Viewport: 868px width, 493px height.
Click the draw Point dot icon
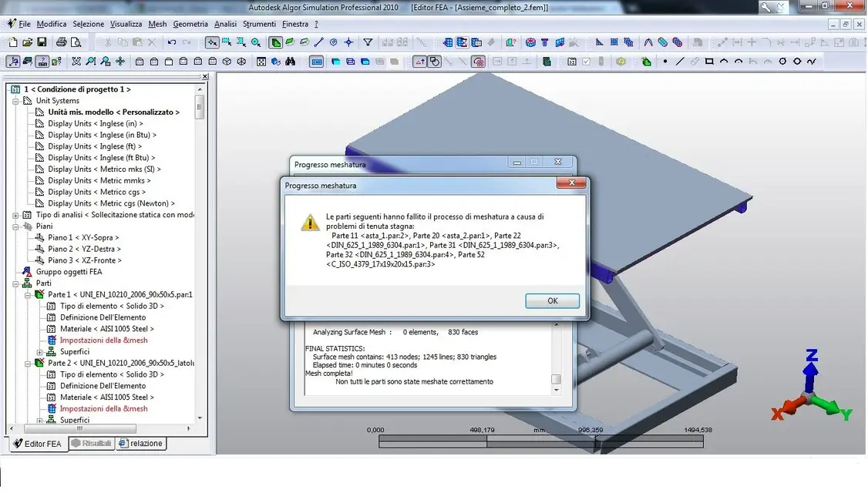pos(665,62)
